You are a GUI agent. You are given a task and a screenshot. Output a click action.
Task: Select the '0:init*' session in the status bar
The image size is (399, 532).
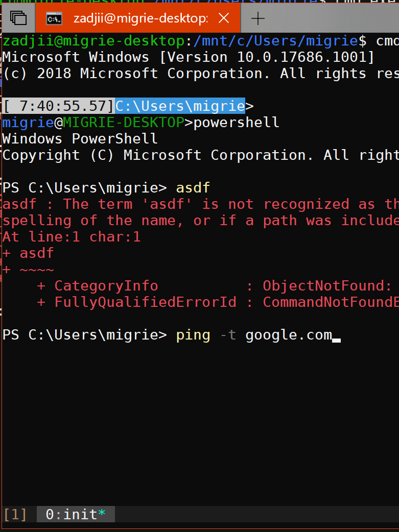[x=75, y=514]
